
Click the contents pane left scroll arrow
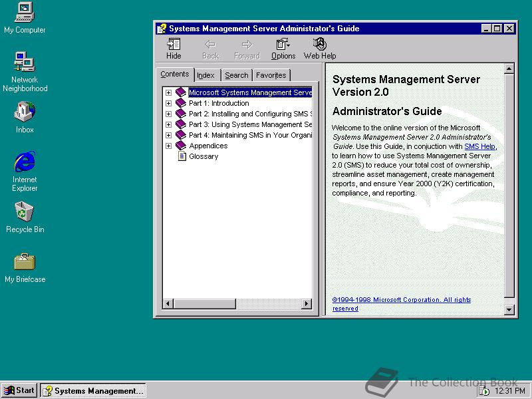[x=168, y=304]
